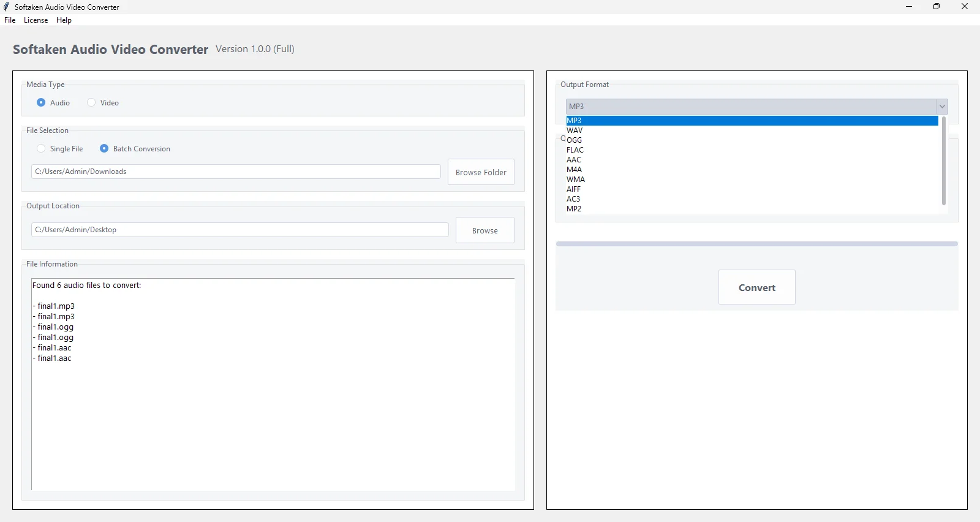Choose Batch Conversion option
980x522 pixels.
[x=104, y=149]
